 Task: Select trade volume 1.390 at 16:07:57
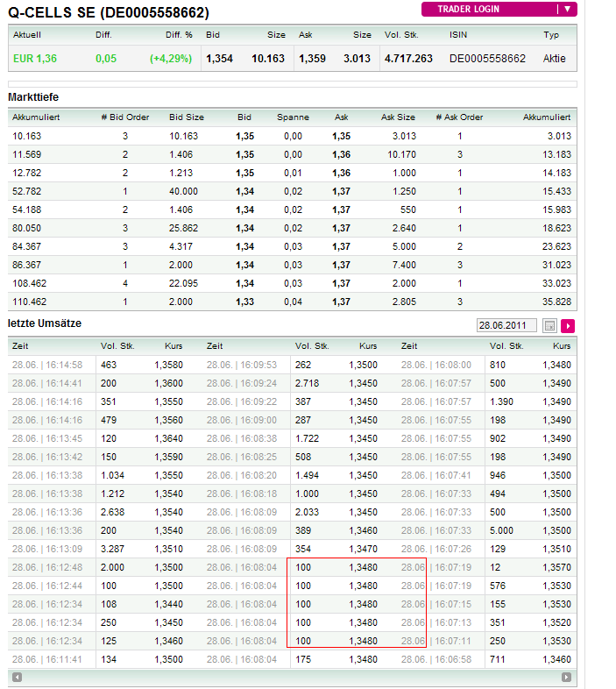pyautogui.click(x=502, y=401)
